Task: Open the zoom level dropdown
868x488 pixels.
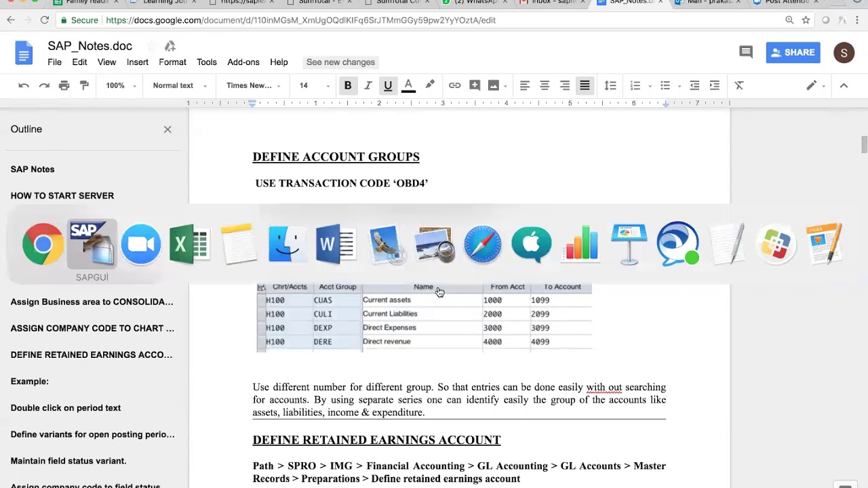Action: pos(121,85)
